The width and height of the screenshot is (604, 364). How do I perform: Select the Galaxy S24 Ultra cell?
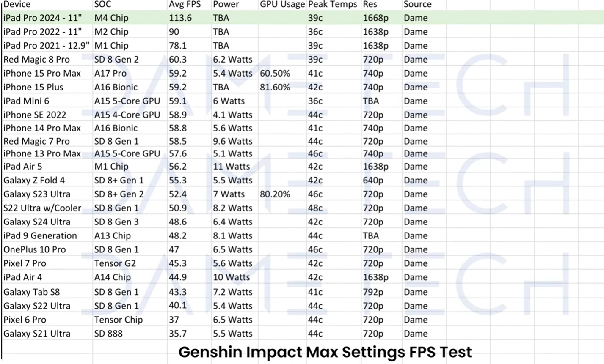click(37, 222)
